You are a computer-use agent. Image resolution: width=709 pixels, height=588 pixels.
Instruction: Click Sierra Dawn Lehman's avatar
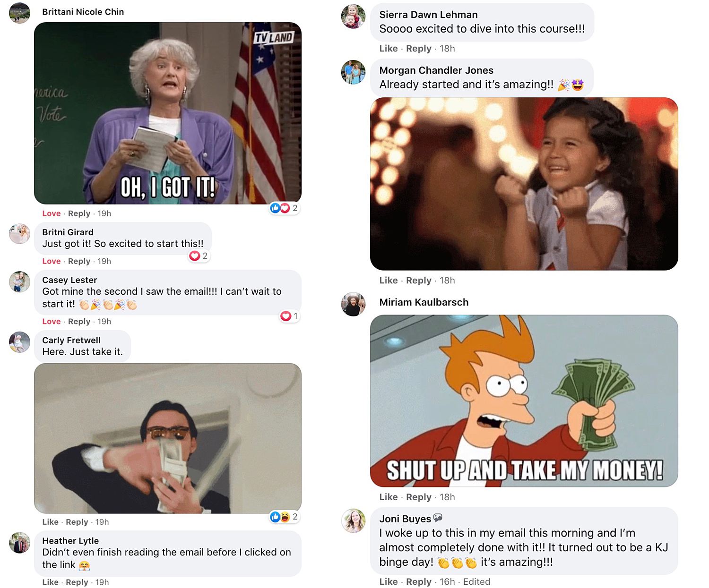point(353,17)
